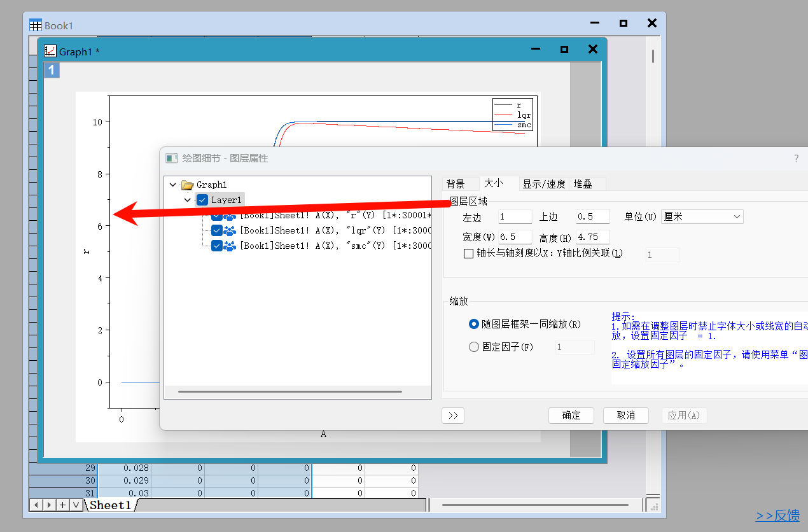This screenshot has height=532, width=808.
Task: Click the Graph1 folder icon in tree
Action: coord(187,185)
